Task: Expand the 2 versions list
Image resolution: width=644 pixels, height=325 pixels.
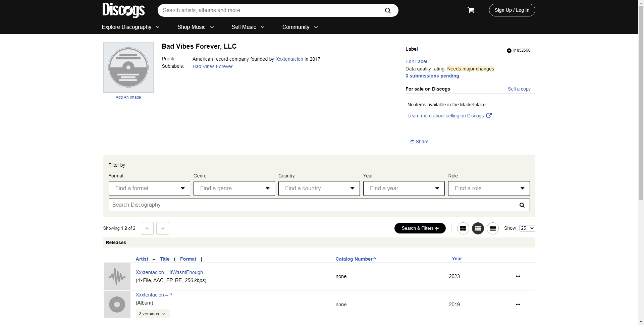Action: (x=153, y=314)
